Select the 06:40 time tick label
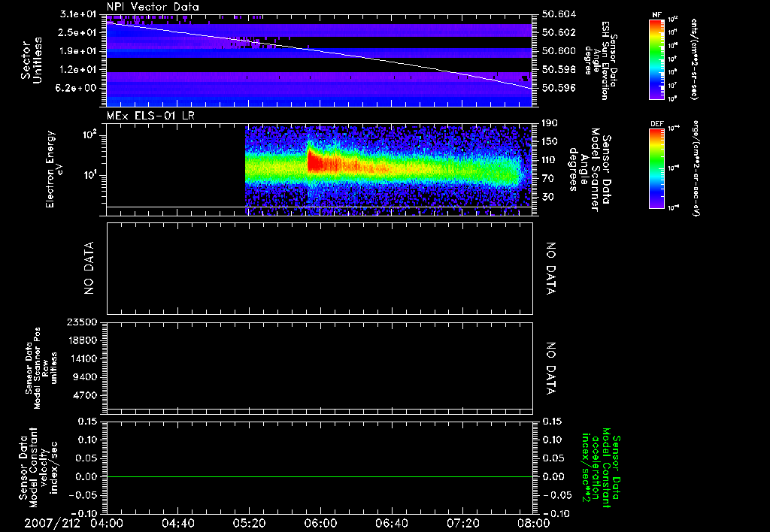The image size is (770, 532). click(x=391, y=523)
